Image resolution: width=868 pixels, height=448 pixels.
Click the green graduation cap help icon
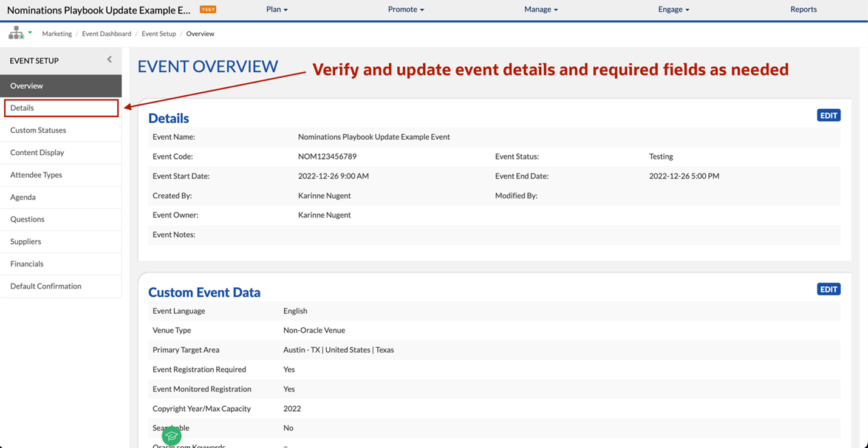coord(171,435)
